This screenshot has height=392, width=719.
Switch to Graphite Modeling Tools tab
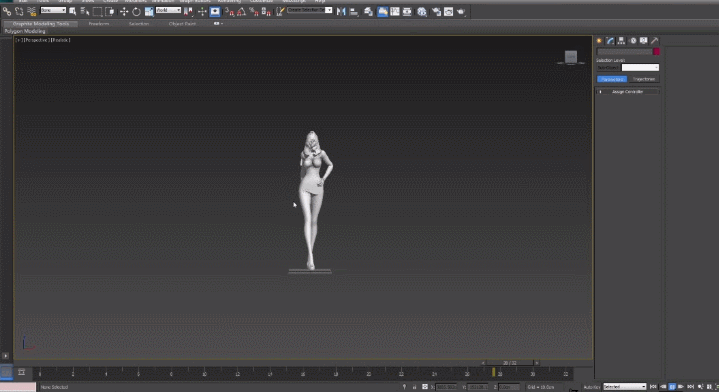(41, 23)
